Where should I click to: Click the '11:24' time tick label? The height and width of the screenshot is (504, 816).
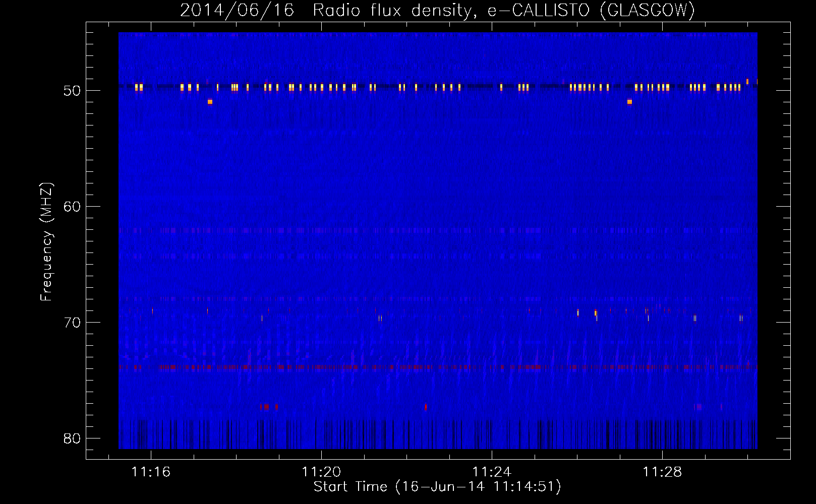pyautogui.click(x=492, y=472)
